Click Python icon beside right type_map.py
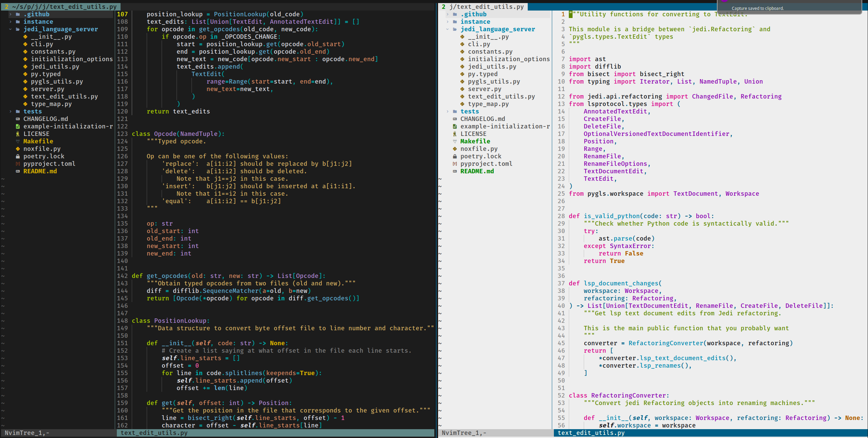The height and width of the screenshot is (438, 868). (462, 104)
